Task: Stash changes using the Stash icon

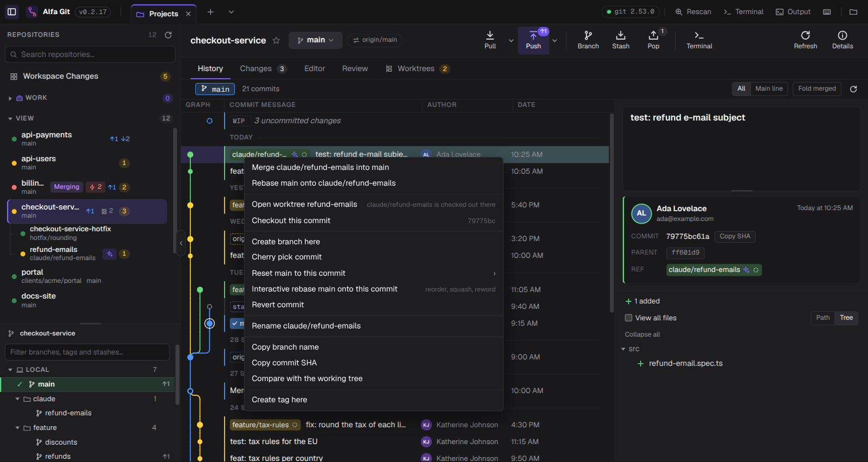Action: coord(621,40)
